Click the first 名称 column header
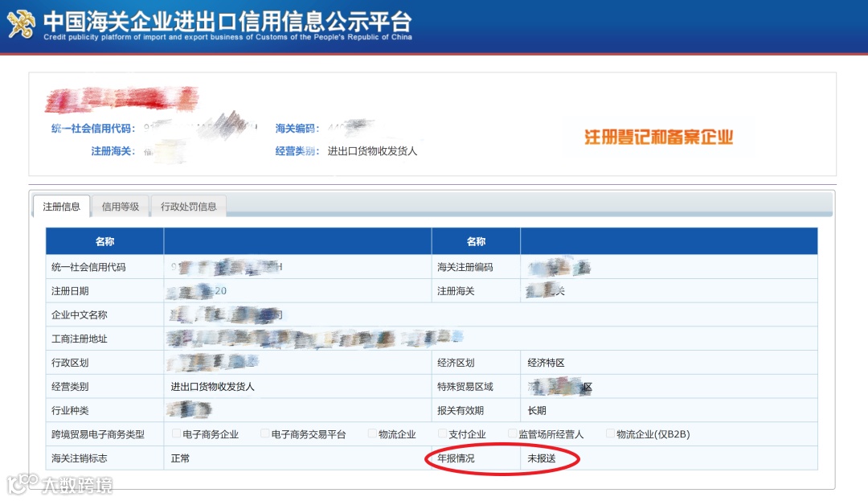This screenshot has width=868, height=501. point(104,241)
